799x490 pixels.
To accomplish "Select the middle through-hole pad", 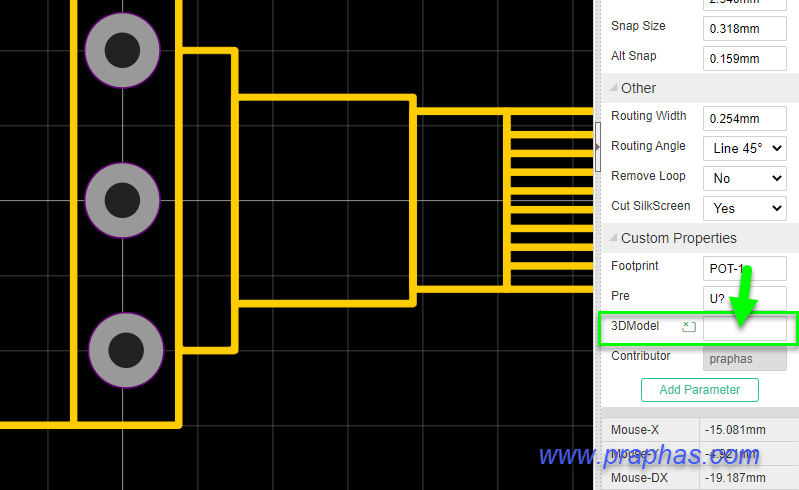I will 122,200.
